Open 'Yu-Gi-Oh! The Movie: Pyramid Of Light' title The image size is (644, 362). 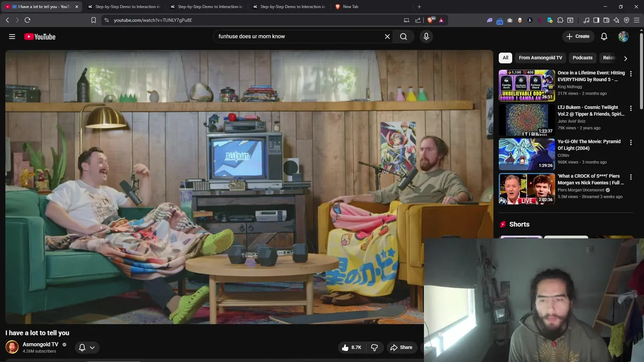(x=589, y=145)
